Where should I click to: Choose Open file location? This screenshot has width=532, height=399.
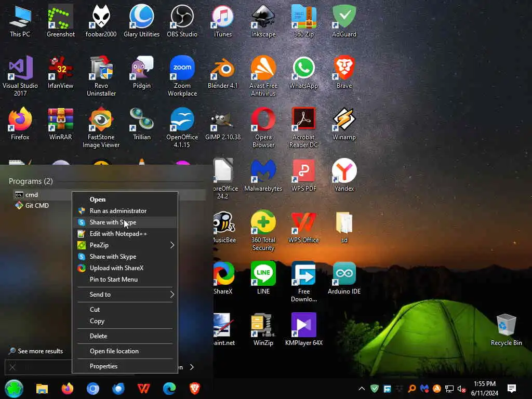(x=125, y=351)
